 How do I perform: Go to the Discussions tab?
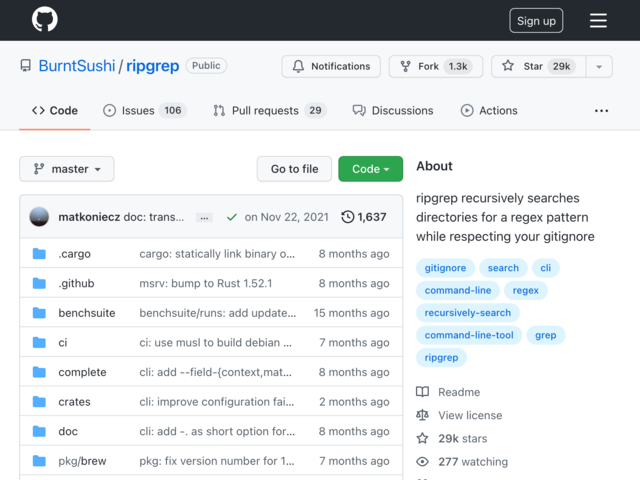pos(393,111)
